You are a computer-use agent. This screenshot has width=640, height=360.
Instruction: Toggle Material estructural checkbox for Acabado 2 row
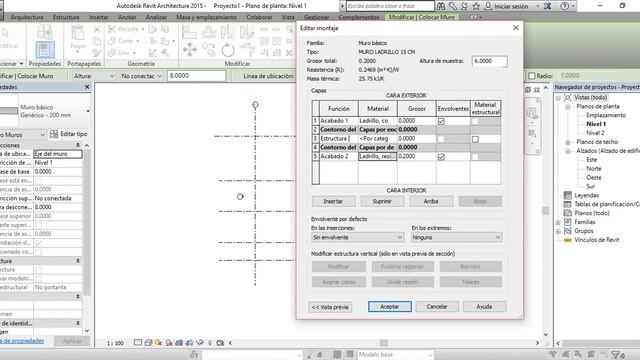coord(475,157)
